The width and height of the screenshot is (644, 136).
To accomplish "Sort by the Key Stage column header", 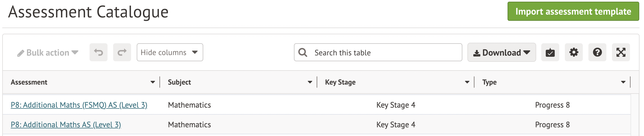I will [340, 82].
